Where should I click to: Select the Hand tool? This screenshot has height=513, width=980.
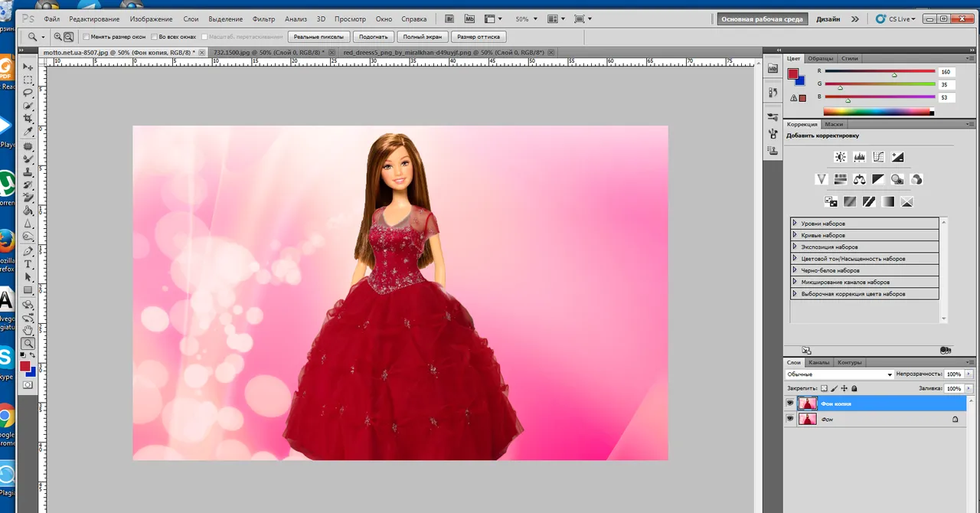pyautogui.click(x=28, y=330)
